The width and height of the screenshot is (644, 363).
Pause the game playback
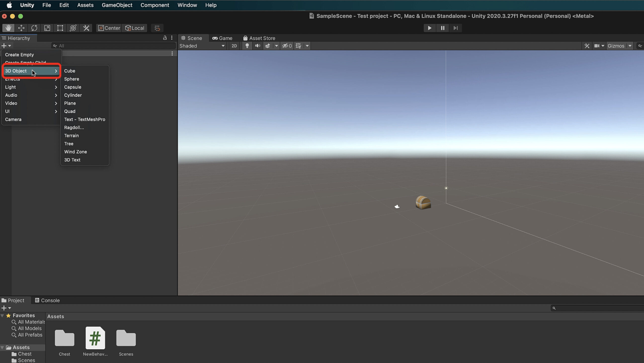(x=442, y=28)
